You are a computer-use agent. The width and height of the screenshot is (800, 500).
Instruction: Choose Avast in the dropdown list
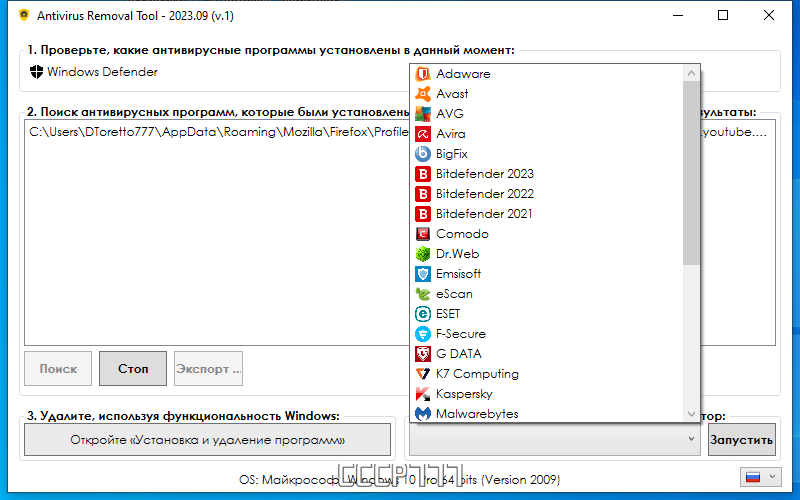tap(546, 94)
